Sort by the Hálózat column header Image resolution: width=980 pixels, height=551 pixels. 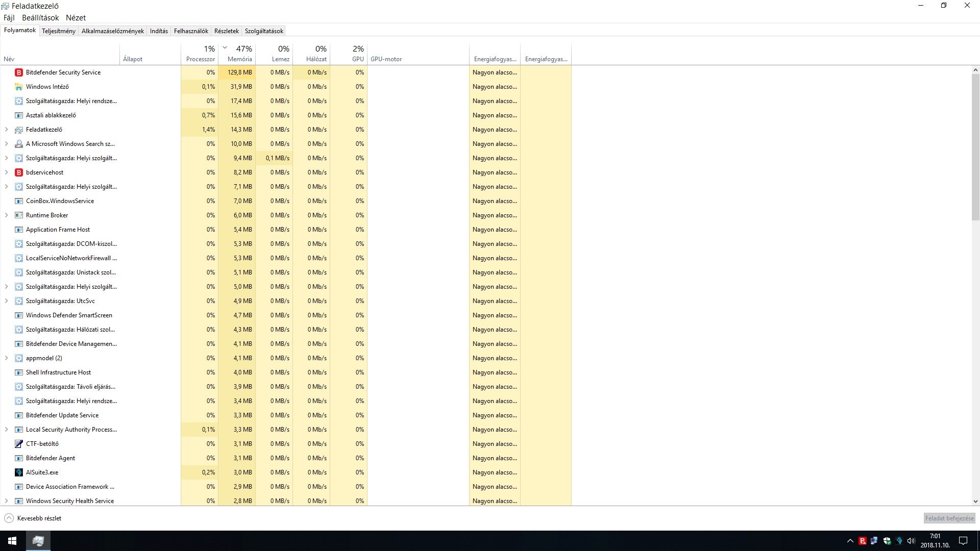pyautogui.click(x=311, y=55)
